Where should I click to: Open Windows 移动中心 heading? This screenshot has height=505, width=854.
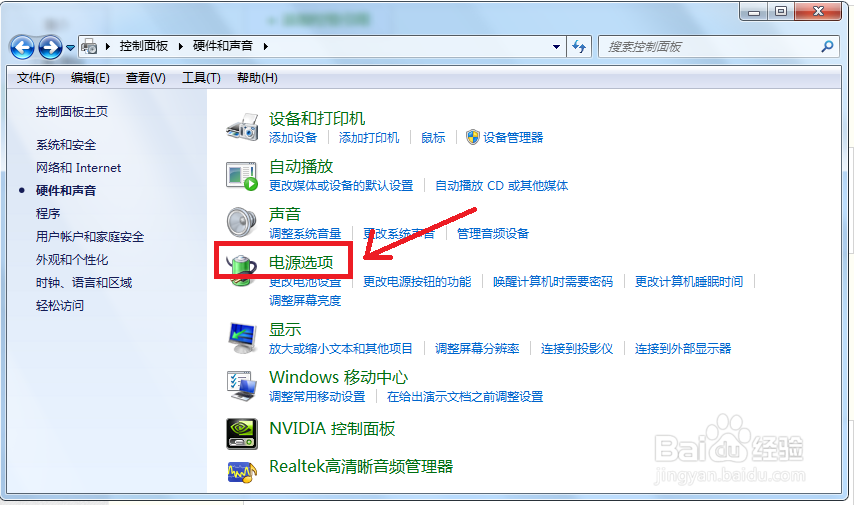tap(338, 377)
